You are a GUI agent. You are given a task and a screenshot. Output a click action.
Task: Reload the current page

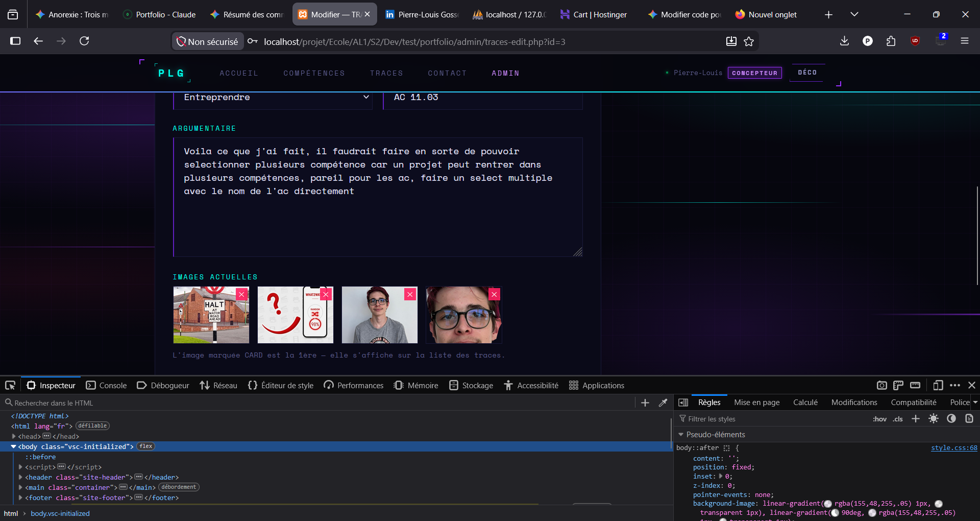click(84, 41)
